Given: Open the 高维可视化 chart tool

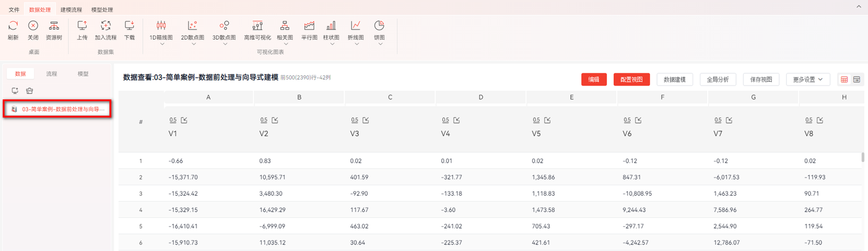Looking at the screenshot, I should 257,25.
